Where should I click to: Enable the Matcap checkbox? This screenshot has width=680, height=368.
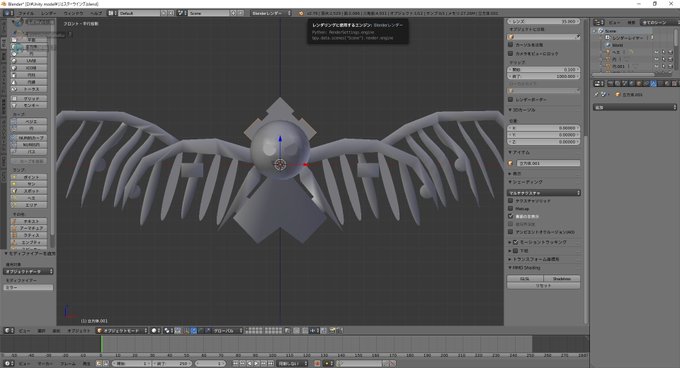(510, 208)
